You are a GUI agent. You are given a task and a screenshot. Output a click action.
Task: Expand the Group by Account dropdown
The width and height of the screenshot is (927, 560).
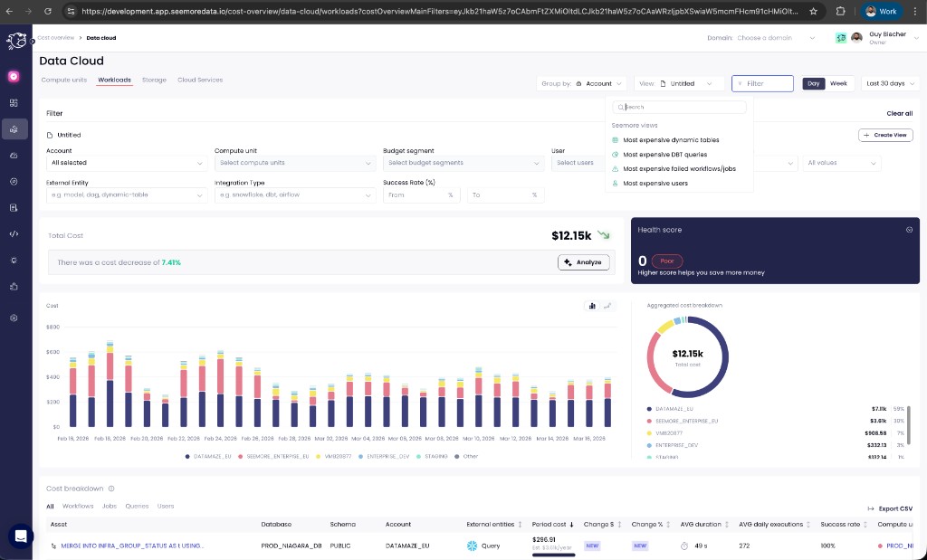coord(582,83)
